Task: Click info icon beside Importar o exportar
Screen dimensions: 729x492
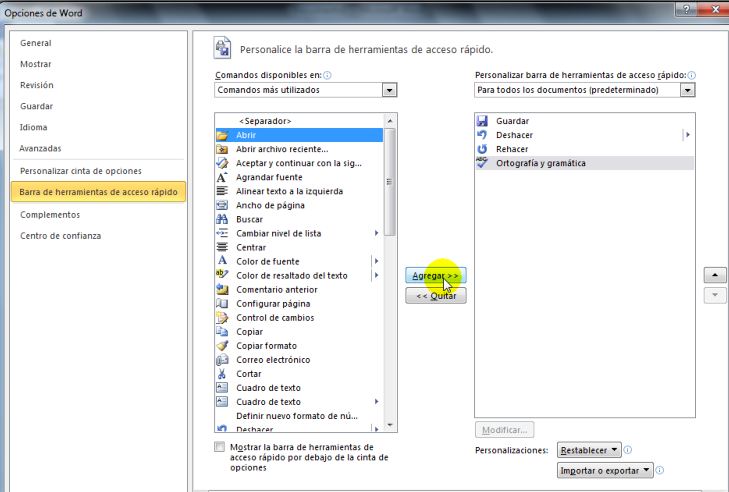Action: click(x=660, y=470)
